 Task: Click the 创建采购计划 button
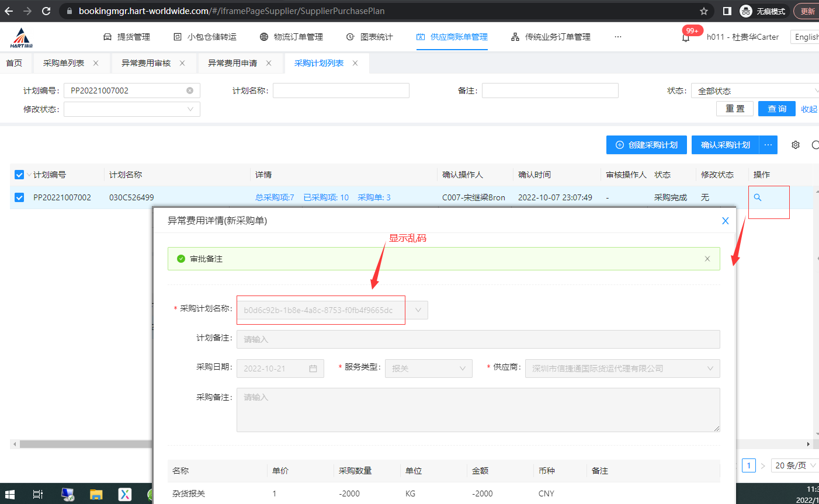646,145
